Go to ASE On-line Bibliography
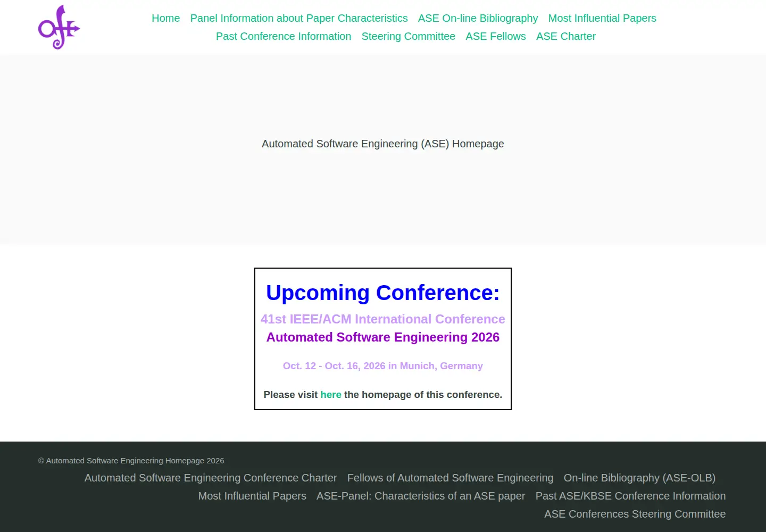The image size is (766, 532). click(x=478, y=18)
